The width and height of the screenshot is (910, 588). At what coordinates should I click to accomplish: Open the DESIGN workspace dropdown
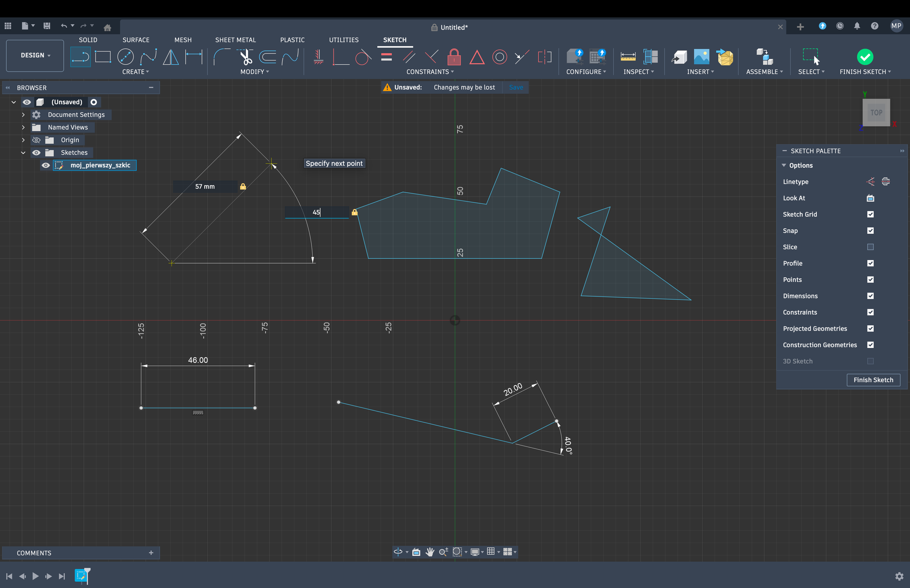click(x=35, y=55)
